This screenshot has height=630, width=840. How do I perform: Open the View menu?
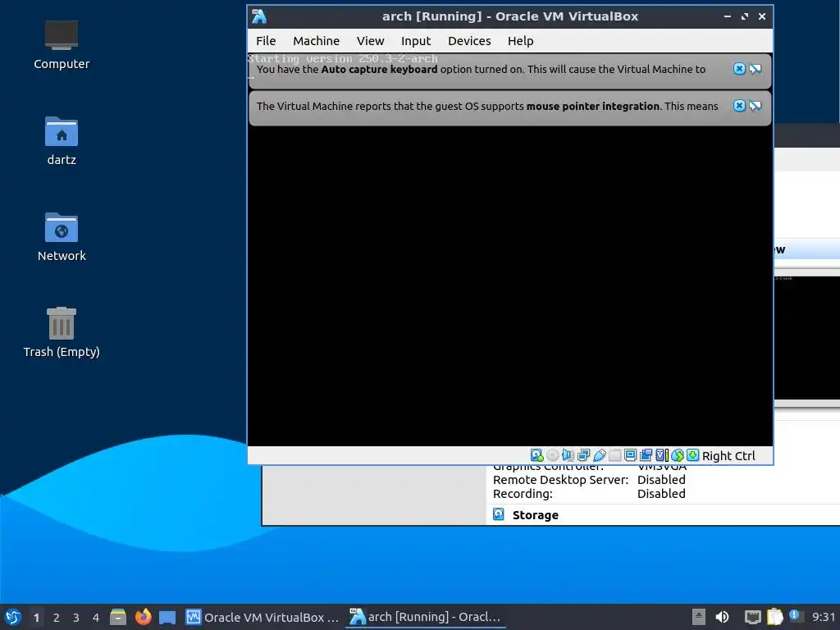click(370, 41)
